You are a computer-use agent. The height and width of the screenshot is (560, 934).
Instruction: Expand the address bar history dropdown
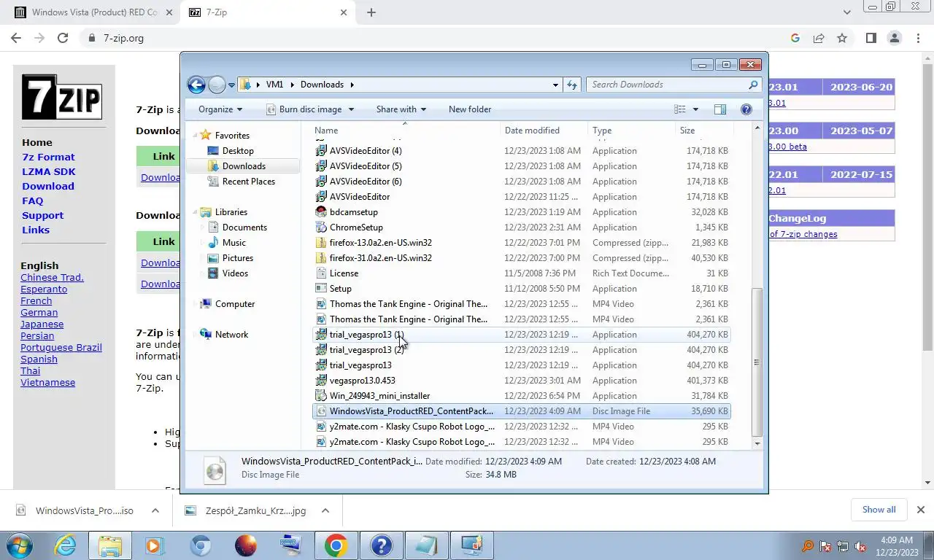tap(555, 85)
